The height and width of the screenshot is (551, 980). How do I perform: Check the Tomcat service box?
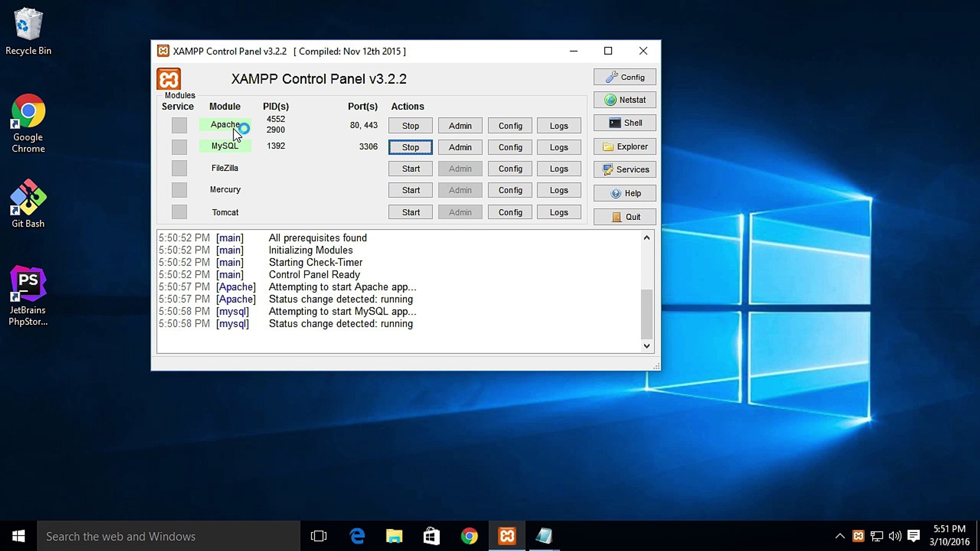point(179,212)
